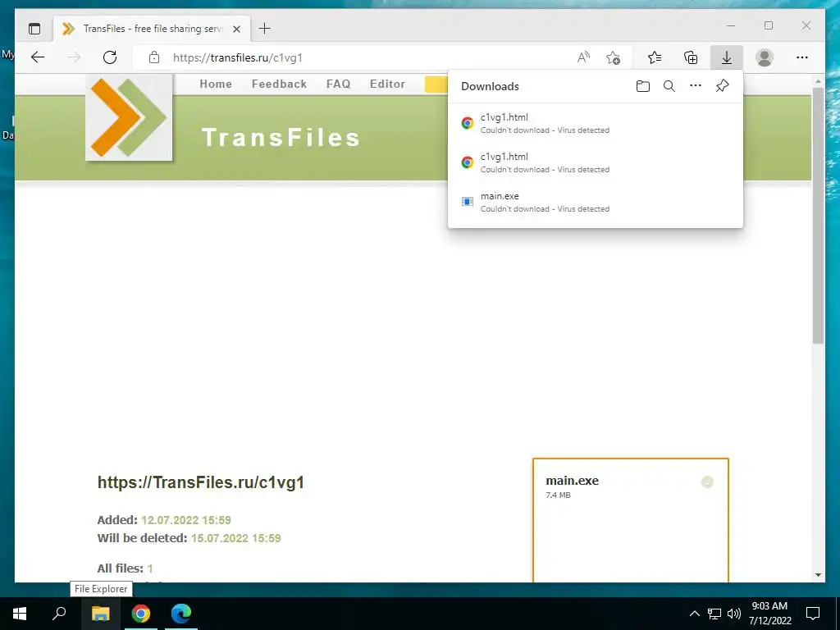The image size is (840, 630).
Task: Toggle the Downloads toolbar button
Action: (x=727, y=57)
